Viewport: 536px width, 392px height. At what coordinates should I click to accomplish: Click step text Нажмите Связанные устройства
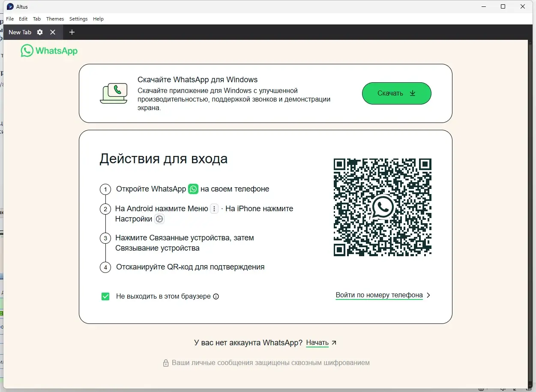185,243
